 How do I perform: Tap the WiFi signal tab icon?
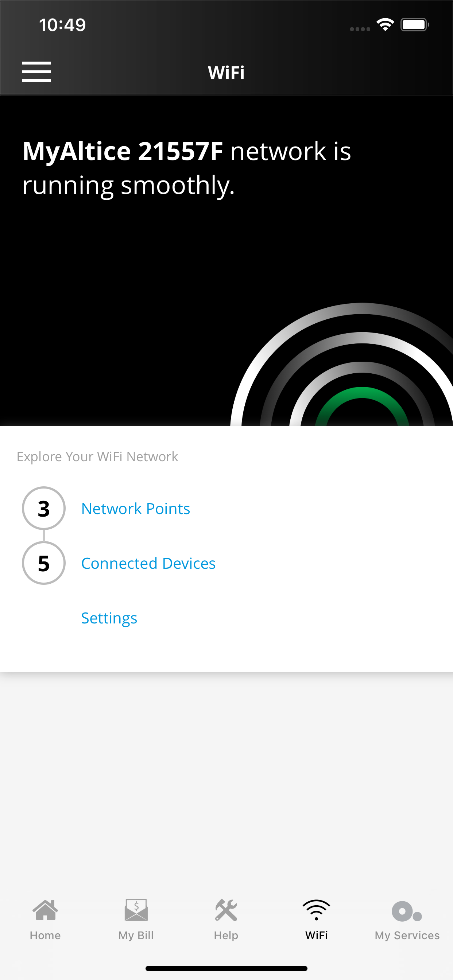316,910
